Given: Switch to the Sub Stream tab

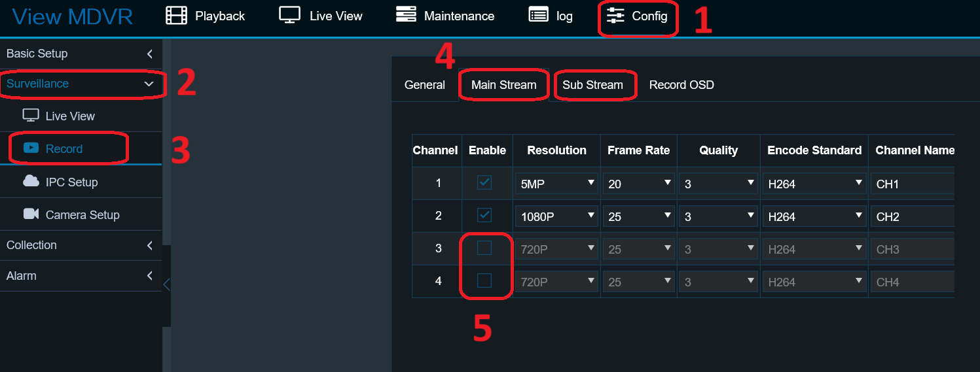Looking at the screenshot, I should 592,85.
